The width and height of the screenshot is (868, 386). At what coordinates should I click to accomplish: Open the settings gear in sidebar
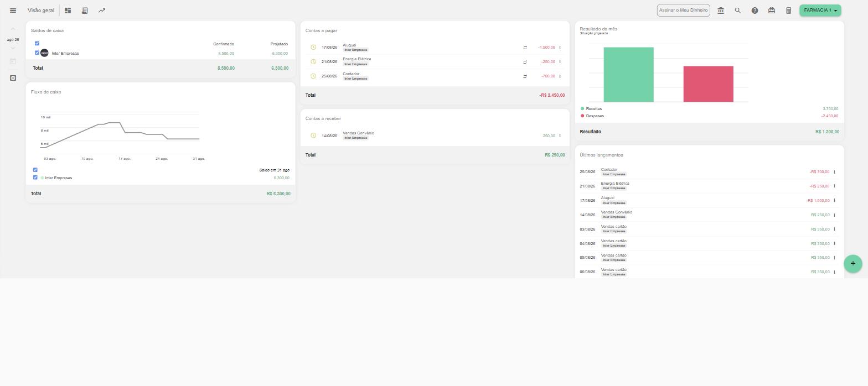[x=13, y=78]
